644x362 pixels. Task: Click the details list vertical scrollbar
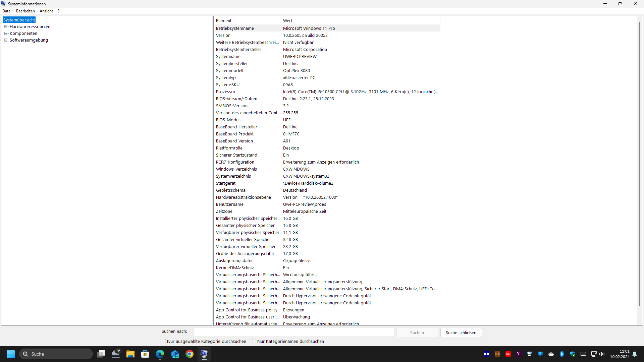[640, 164]
